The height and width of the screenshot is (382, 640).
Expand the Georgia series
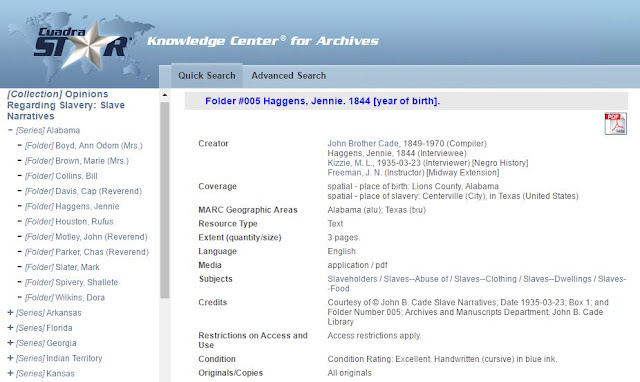click(x=11, y=343)
